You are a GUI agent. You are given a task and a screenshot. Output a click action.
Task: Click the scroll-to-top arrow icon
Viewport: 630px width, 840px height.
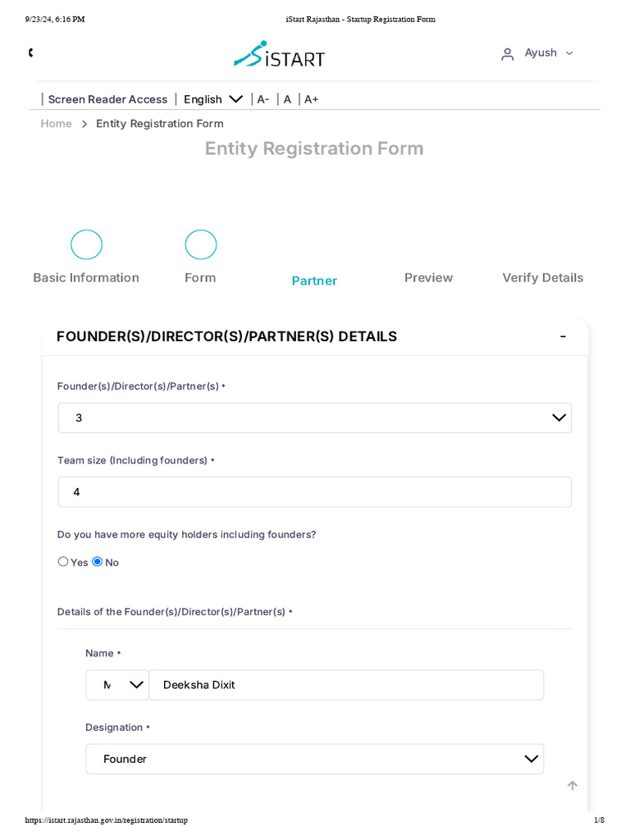point(572,785)
